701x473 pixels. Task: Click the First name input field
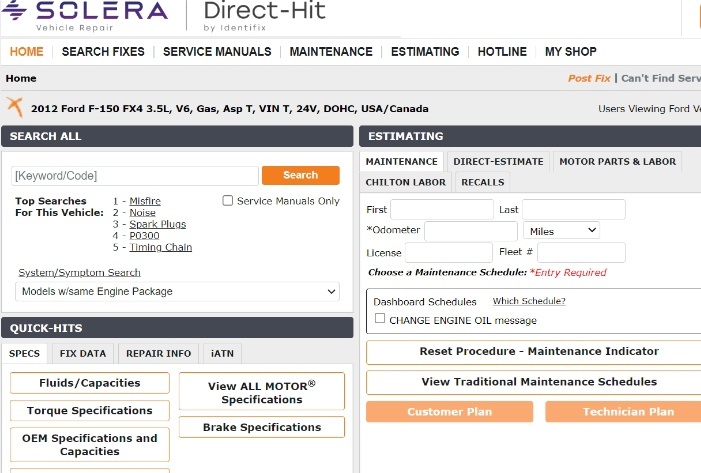pyautogui.click(x=442, y=209)
